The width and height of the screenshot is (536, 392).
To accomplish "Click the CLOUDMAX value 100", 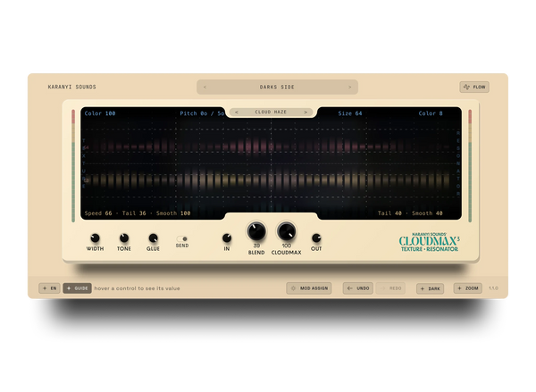I will tap(287, 246).
